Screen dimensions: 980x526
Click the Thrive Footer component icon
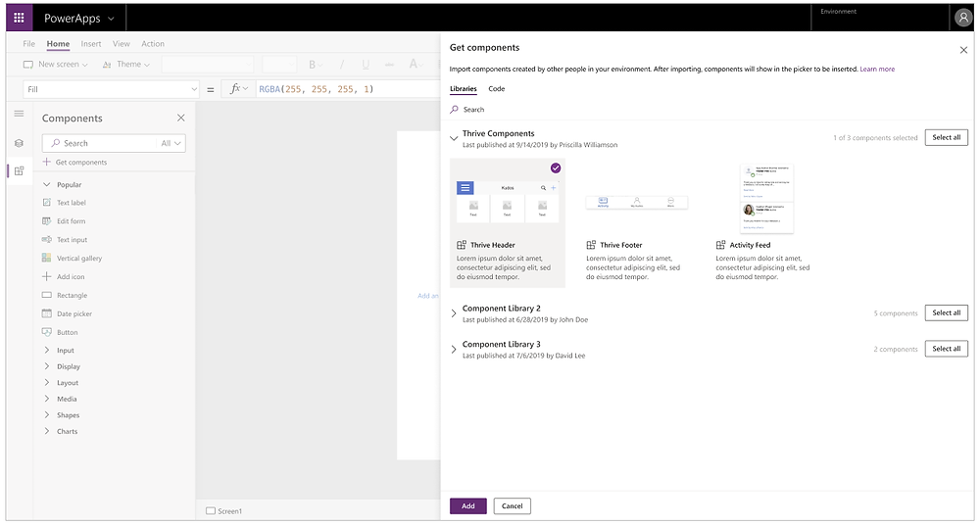point(591,245)
